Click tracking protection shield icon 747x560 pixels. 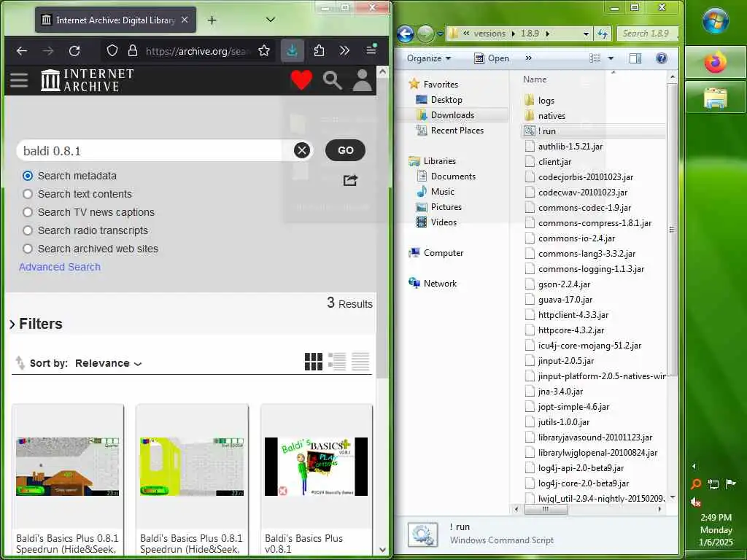click(x=112, y=50)
